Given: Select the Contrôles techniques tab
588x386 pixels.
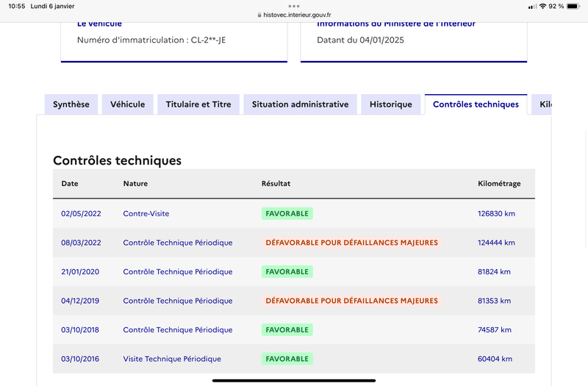Looking at the screenshot, I should (476, 104).
